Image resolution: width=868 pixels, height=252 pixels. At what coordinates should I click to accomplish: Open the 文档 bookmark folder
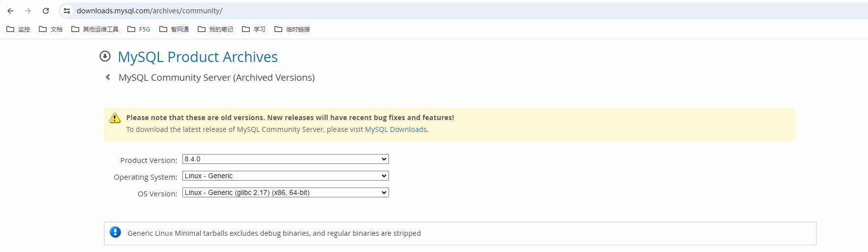point(51,30)
